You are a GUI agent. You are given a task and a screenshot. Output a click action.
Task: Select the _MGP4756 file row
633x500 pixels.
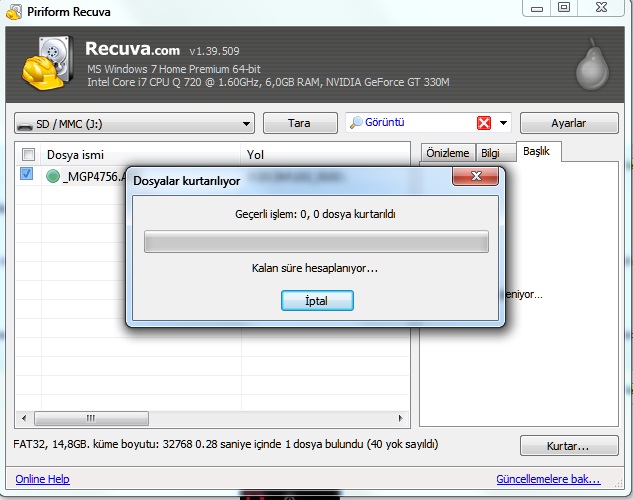click(71, 176)
